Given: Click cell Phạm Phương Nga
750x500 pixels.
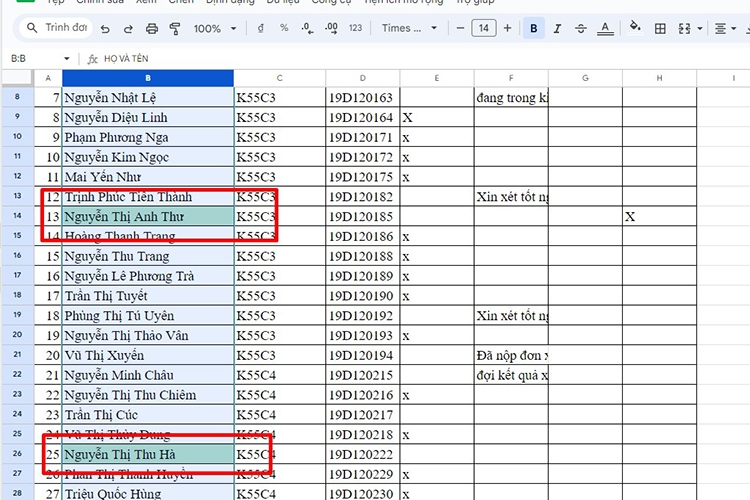Looking at the screenshot, I should point(148,137).
